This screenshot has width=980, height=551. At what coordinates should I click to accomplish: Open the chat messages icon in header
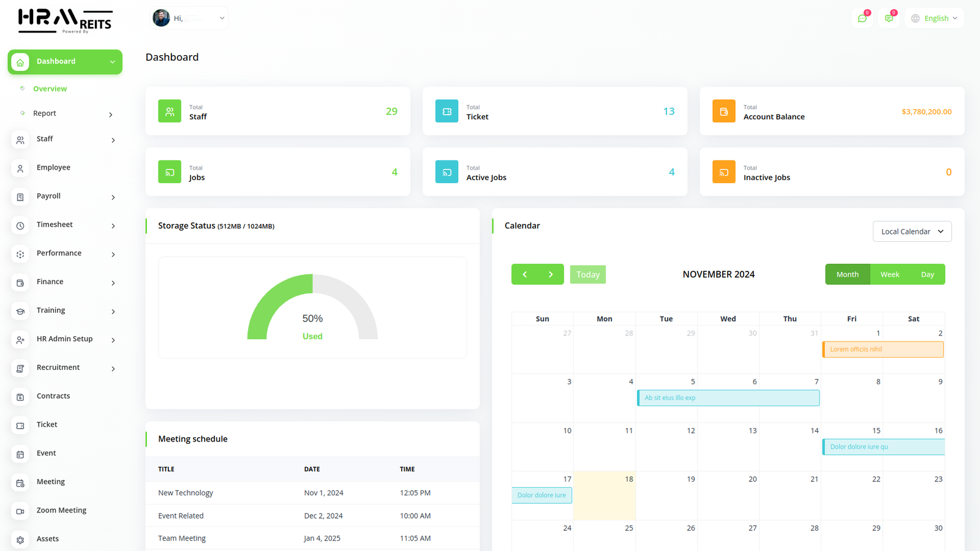pyautogui.click(x=862, y=18)
